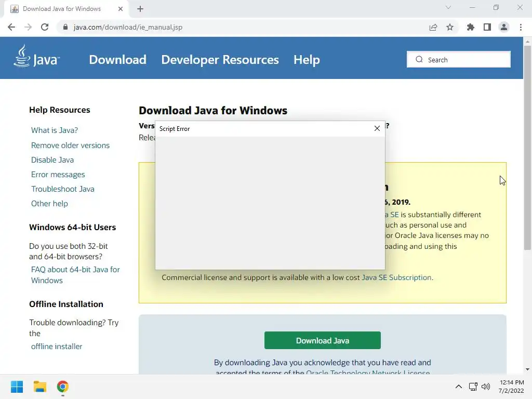Show hidden tray icons chevron
The width and height of the screenshot is (532, 399).
[x=458, y=387]
